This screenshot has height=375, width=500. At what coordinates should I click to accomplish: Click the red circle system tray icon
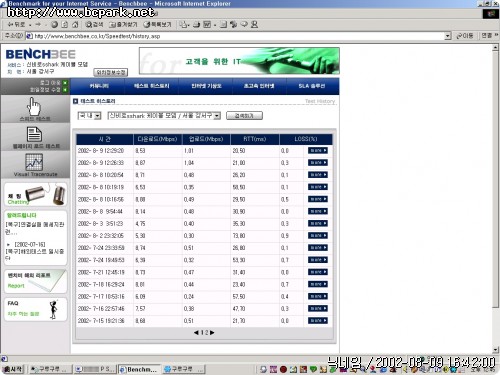283,369
